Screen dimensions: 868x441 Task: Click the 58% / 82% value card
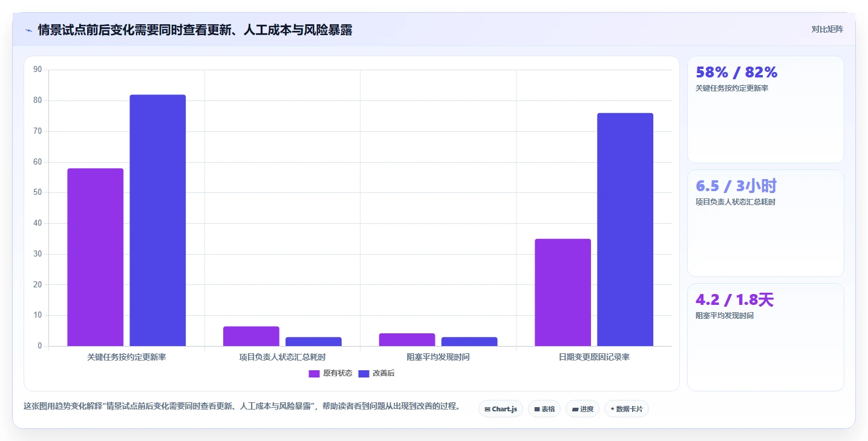coord(765,109)
